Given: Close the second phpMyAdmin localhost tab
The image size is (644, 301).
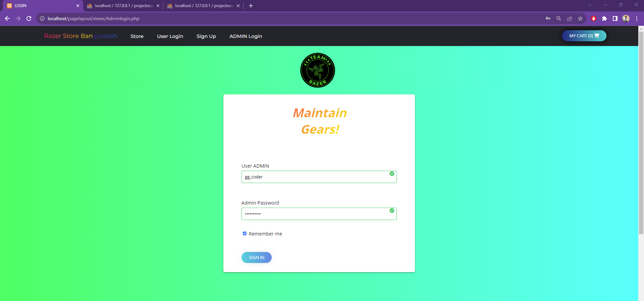Looking at the screenshot, I should 238,6.
